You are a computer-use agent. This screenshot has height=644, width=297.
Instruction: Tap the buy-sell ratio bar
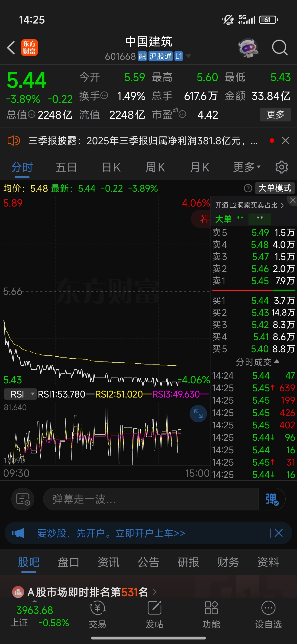[x=254, y=290]
